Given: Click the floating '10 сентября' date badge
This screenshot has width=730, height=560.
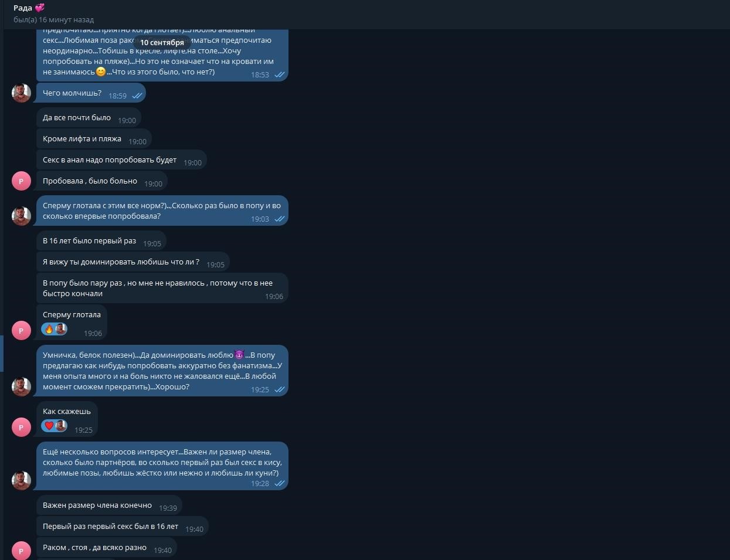Looking at the screenshot, I should click(x=162, y=42).
